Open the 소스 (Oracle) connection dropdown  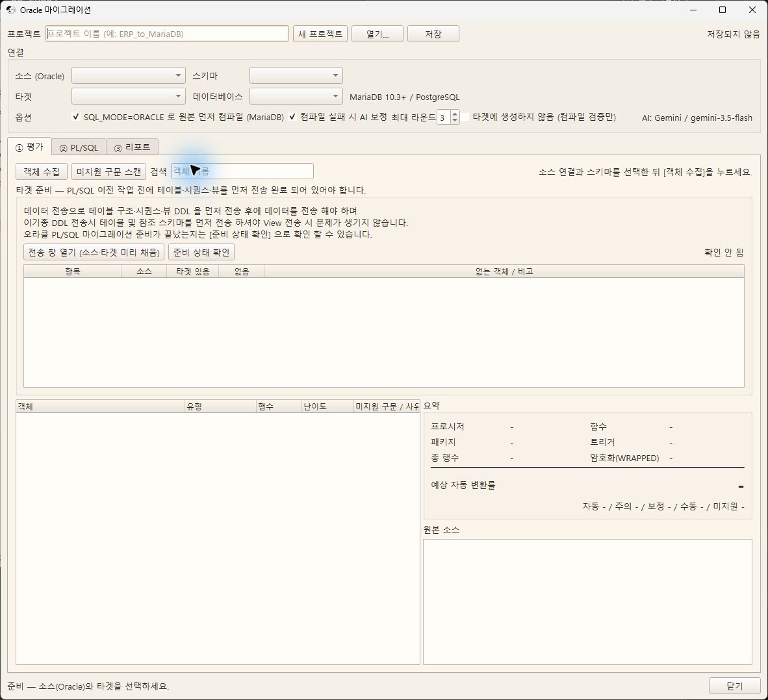129,75
